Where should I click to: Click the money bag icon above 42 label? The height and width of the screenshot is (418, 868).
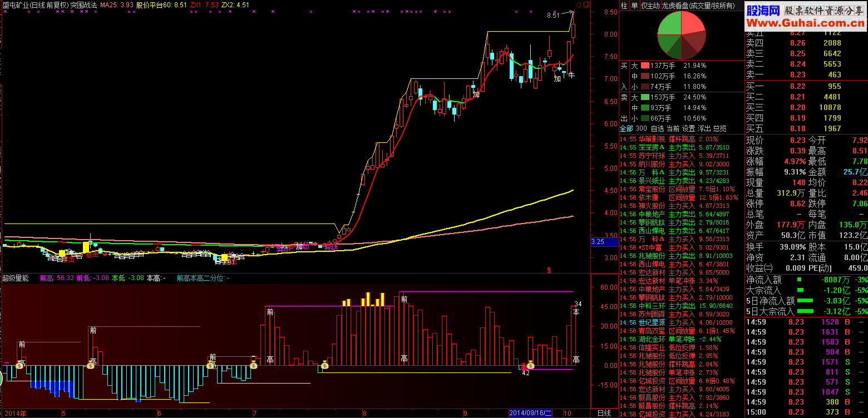click(530, 365)
